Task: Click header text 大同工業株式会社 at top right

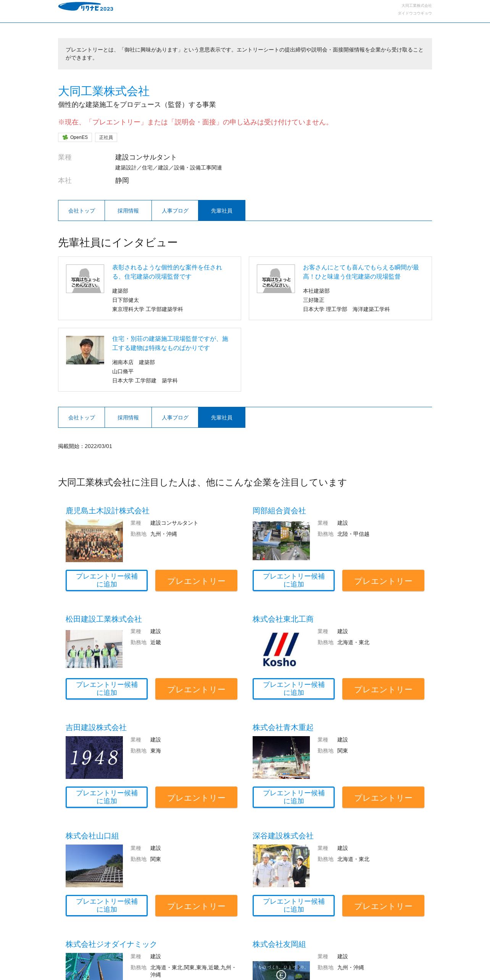Action: (416, 6)
